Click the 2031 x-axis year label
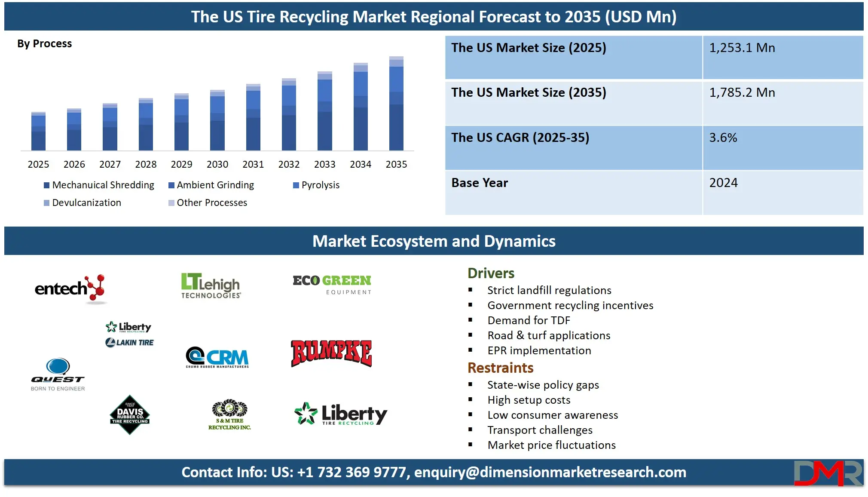Viewport: 868px width, 497px height. (253, 164)
